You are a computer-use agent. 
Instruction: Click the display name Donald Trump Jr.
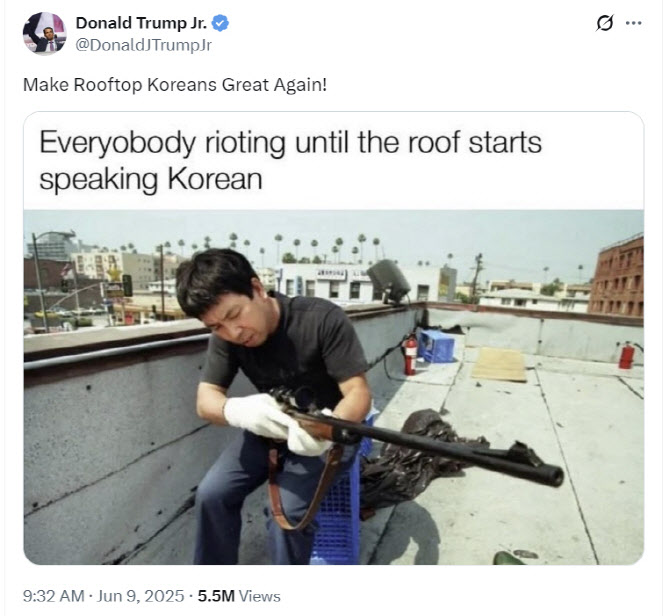point(141,23)
